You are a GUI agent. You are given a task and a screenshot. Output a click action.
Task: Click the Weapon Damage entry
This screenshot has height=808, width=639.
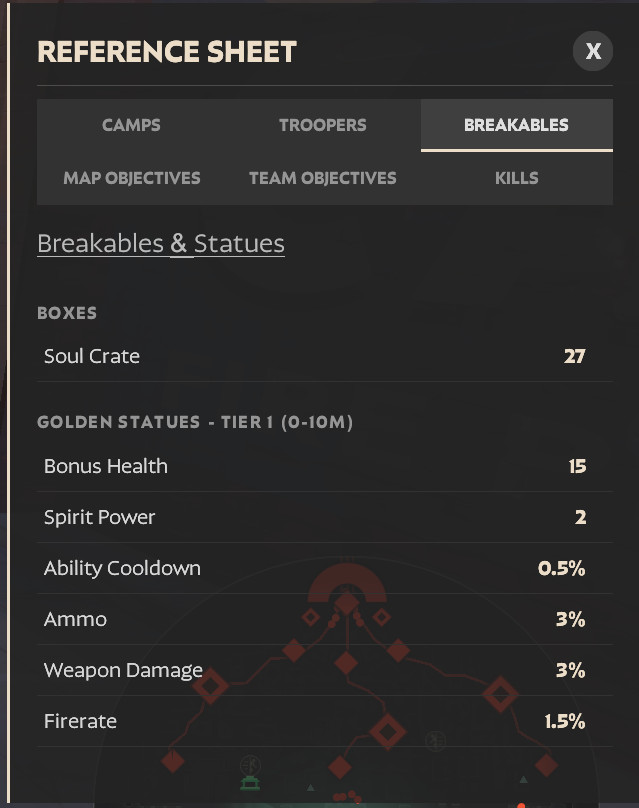(123, 670)
